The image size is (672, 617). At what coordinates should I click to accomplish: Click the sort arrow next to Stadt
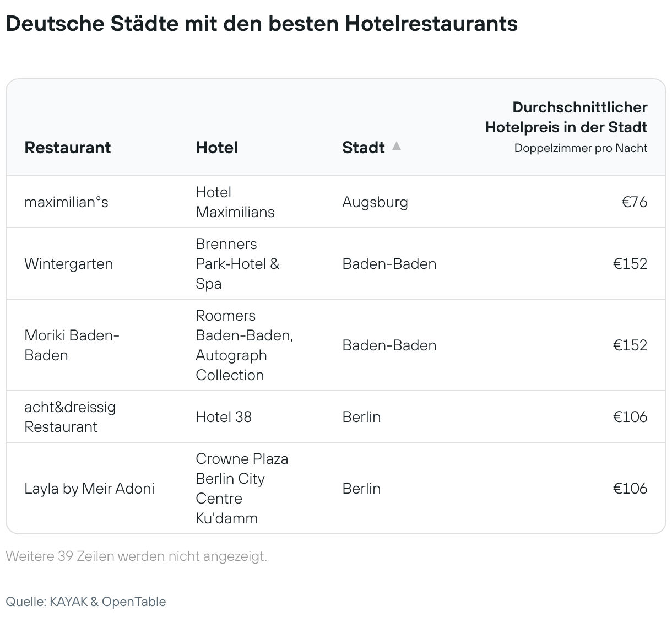396,146
